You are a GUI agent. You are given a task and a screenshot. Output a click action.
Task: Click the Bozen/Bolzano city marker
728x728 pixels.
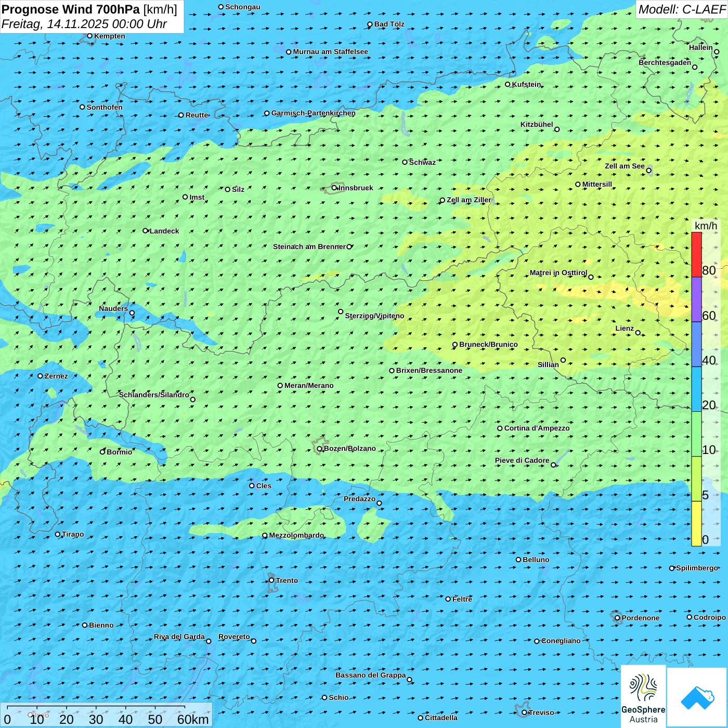319,449
